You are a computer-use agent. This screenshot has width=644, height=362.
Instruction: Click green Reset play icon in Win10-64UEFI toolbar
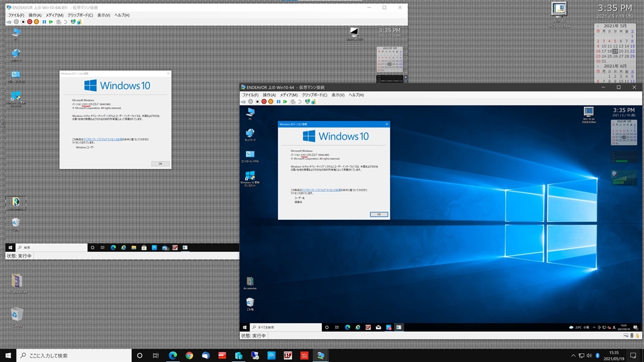coord(50,22)
